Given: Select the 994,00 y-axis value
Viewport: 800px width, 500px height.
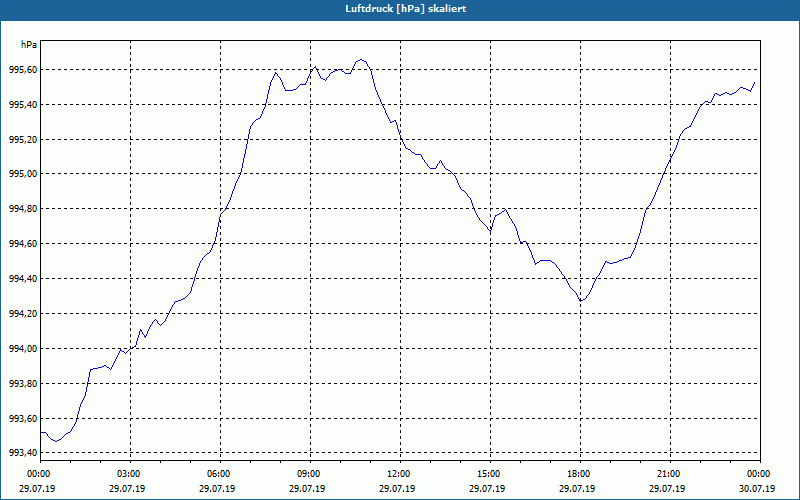Looking at the screenshot, I should (x=23, y=348).
